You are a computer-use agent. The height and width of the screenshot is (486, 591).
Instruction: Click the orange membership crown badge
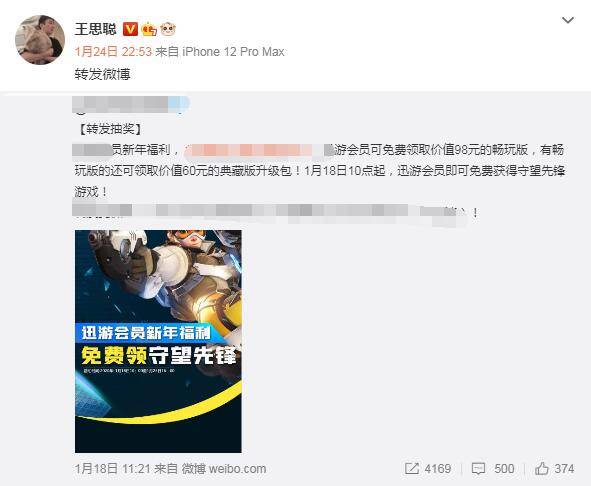(149, 29)
